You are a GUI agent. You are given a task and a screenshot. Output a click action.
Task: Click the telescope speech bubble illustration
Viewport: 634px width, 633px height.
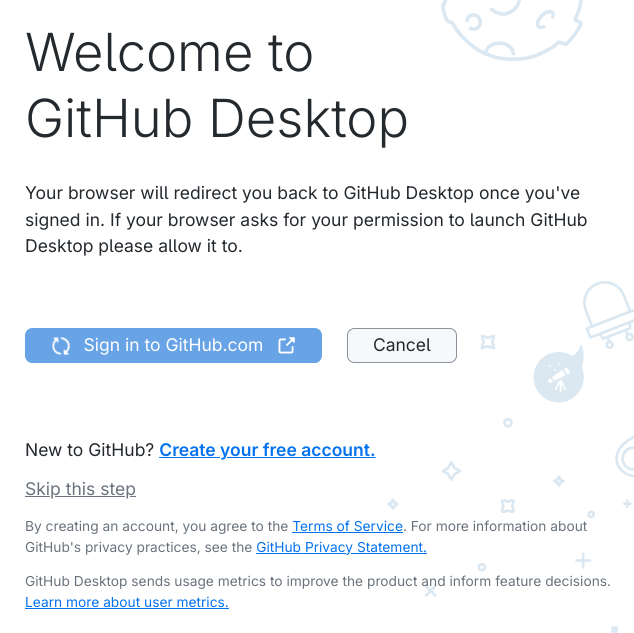pos(559,374)
